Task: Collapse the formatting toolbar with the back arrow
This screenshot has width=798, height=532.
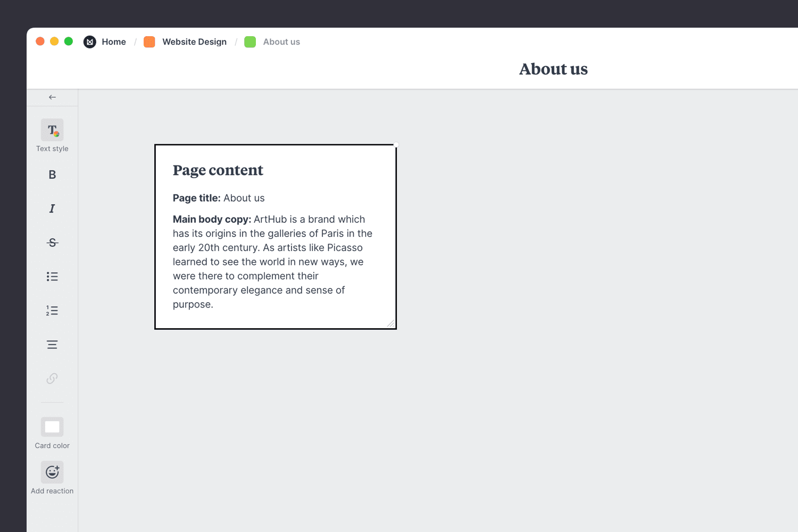Action: (52, 97)
